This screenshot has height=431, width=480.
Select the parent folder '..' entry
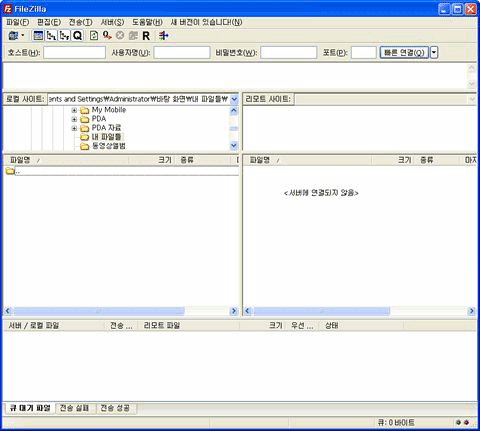click(121, 171)
